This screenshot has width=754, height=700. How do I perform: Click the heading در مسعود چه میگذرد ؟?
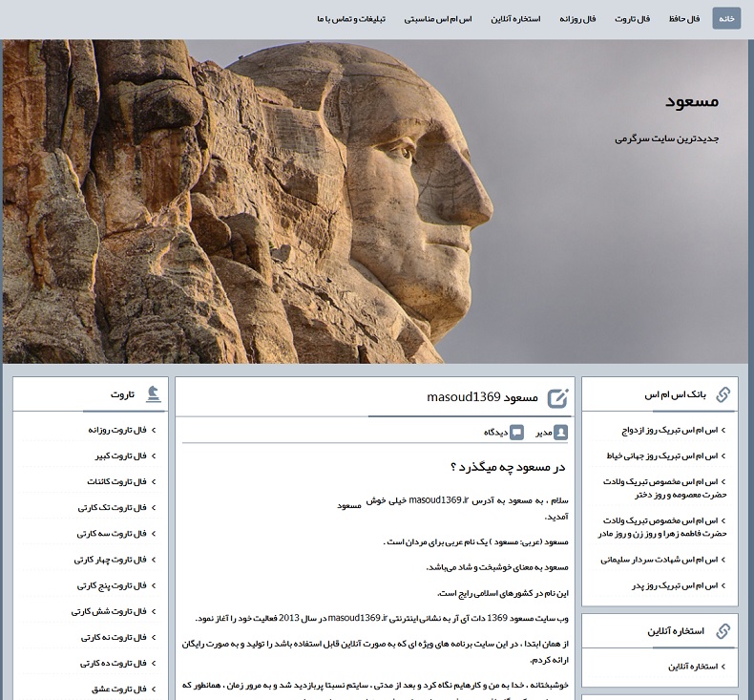508,467
